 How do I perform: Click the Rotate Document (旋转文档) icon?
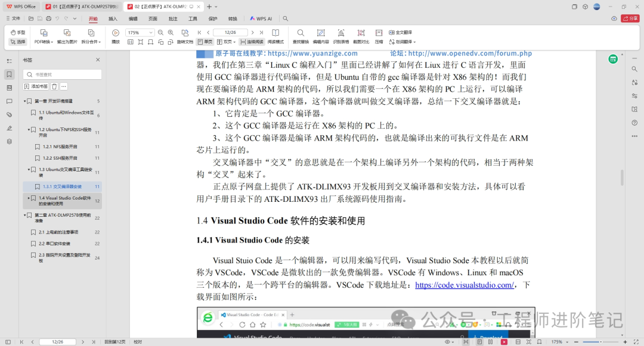point(185,36)
